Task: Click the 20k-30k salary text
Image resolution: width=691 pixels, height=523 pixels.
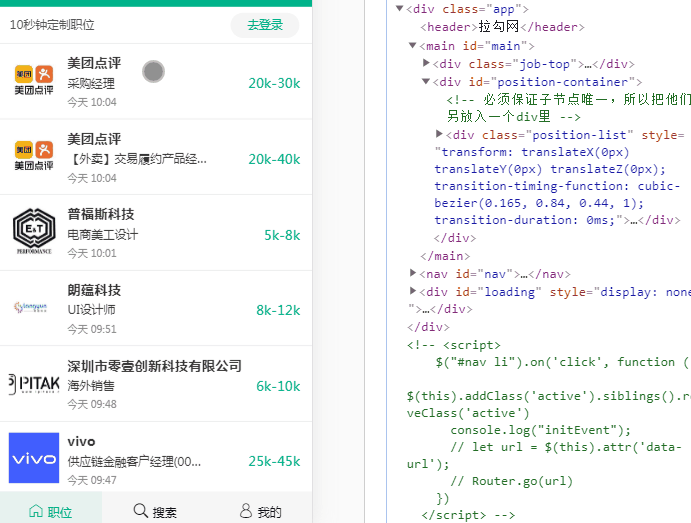Action: (274, 83)
